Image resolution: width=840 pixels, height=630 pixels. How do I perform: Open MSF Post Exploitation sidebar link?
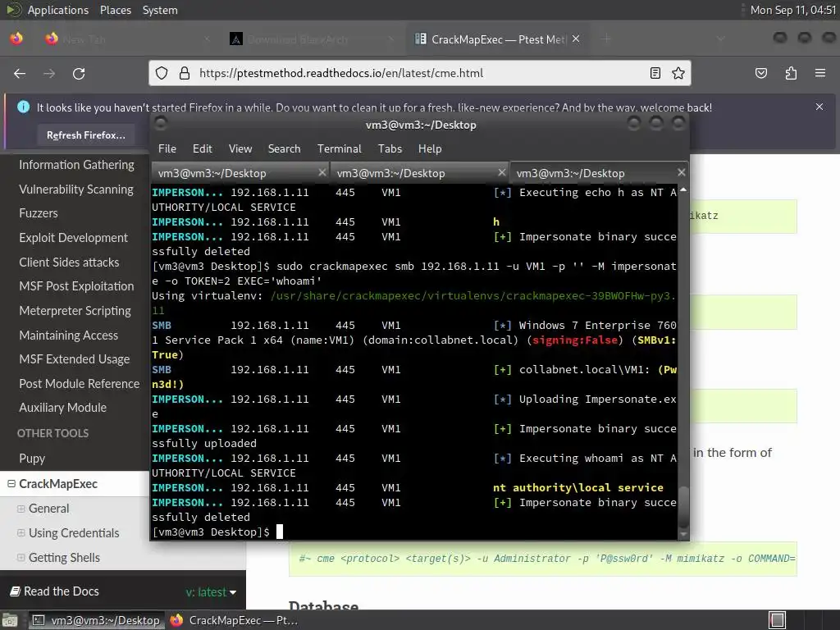(x=76, y=286)
